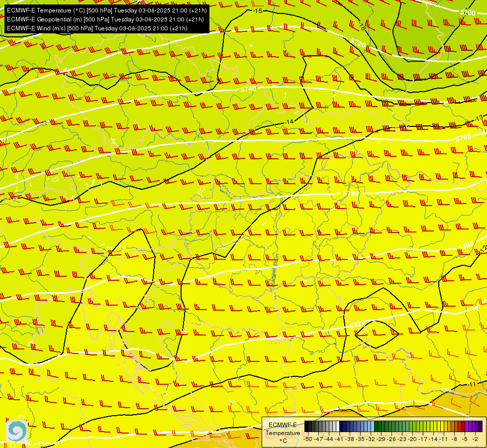Image resolution: width=487 pixels, height=448 pixels.
Task: Click the light-blue swatch just before the -32 tick
Action: click(373, 426)
